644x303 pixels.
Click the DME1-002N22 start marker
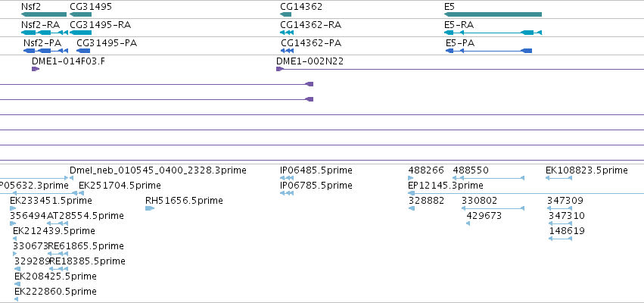click(x=280, y=69)
